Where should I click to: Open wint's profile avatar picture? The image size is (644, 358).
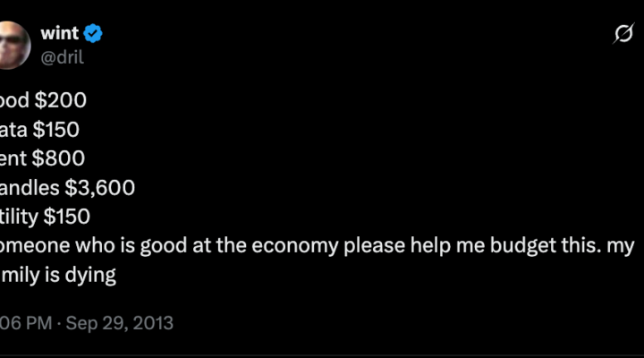pyautogui.click(x=15, y=46)
